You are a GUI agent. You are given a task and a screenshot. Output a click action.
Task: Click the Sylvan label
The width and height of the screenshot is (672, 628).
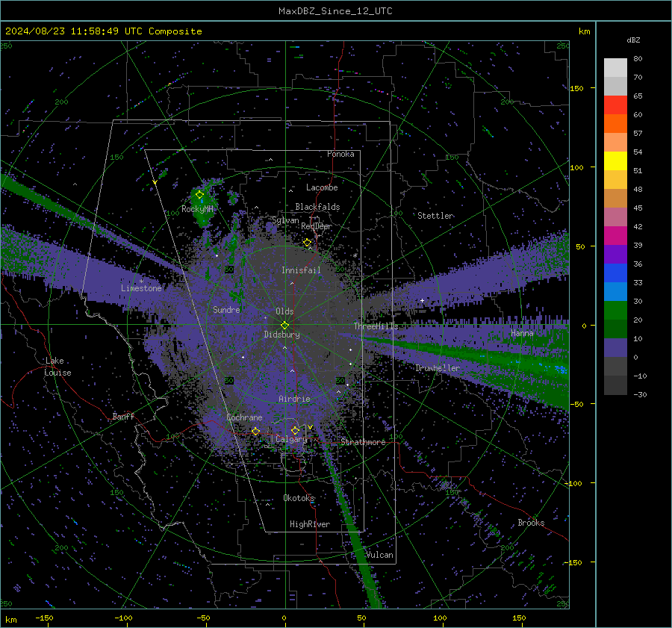(285, 220)
